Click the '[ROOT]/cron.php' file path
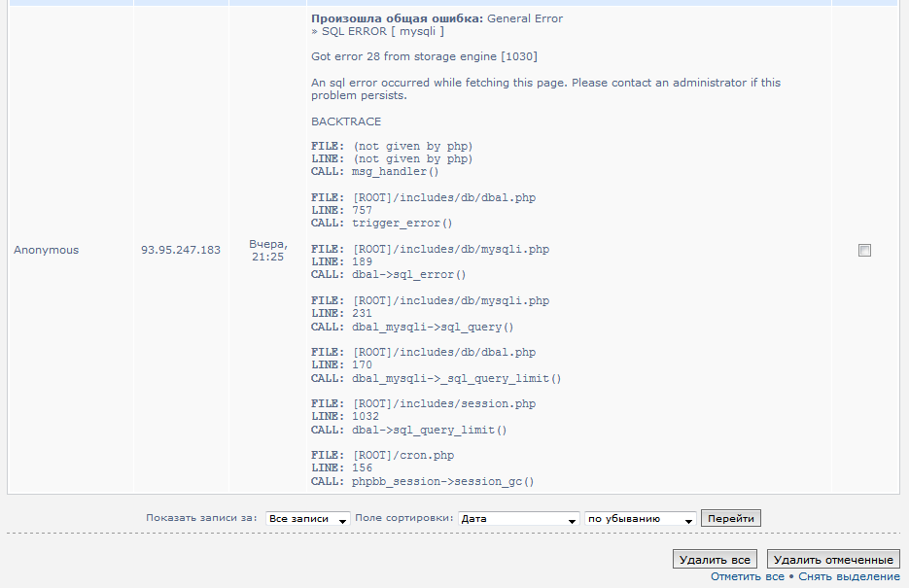The width and height of the screenshot is (909, 588). (402, 455)
